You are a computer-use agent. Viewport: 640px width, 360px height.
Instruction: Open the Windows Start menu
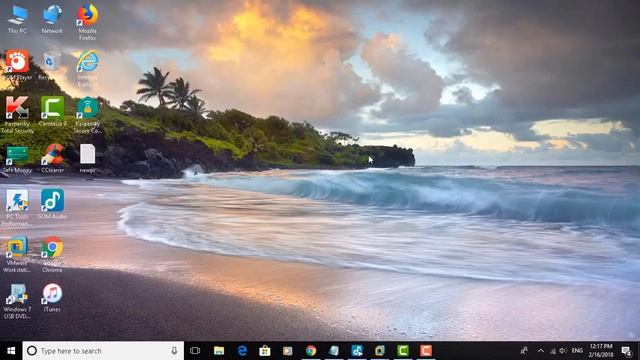(11, 351)
